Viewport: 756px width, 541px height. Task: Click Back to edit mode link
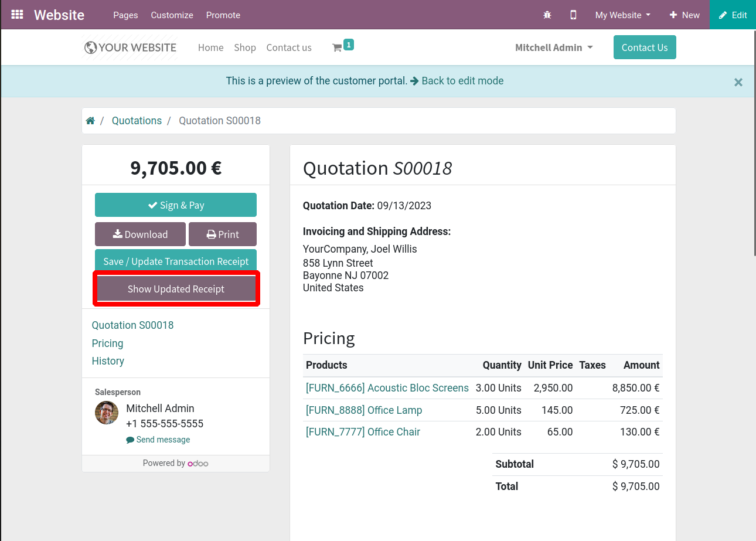click(457, 81)
